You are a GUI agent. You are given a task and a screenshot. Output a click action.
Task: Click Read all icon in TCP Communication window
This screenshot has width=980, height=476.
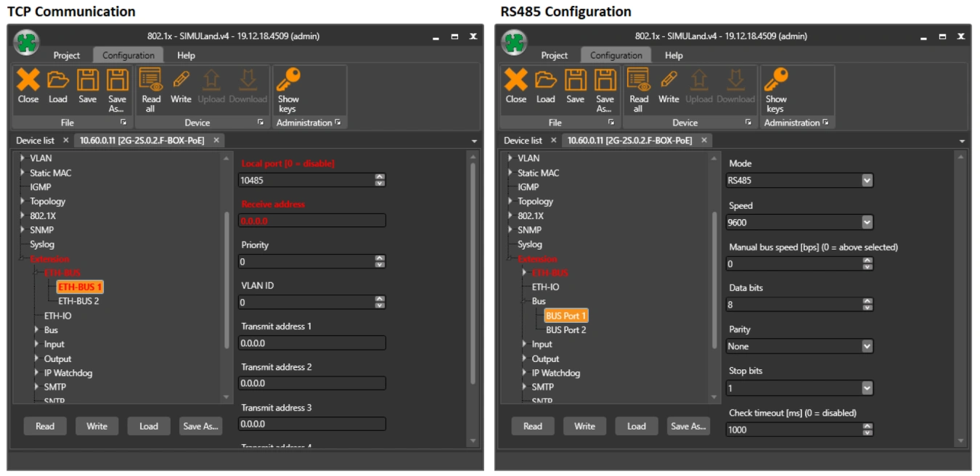(151, 81)
